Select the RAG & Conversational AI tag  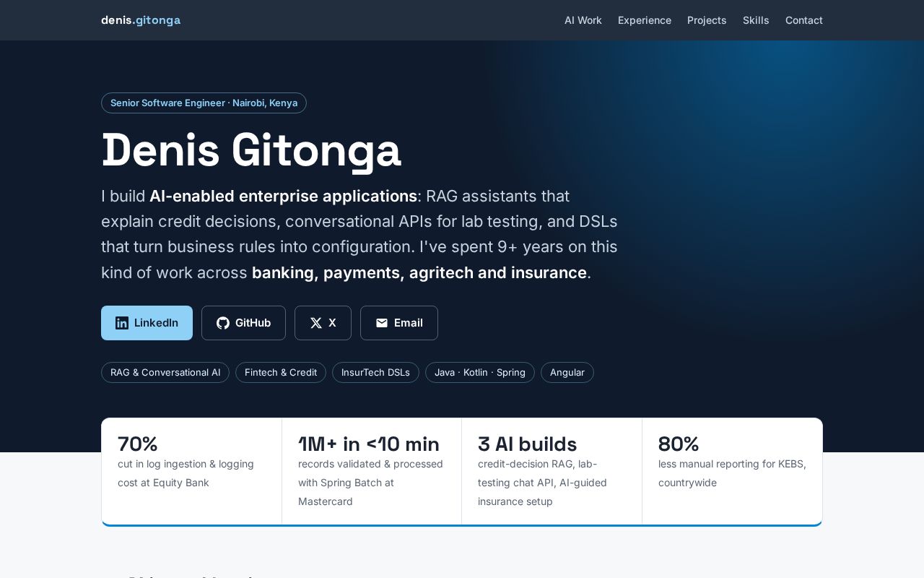pos(165,372)
